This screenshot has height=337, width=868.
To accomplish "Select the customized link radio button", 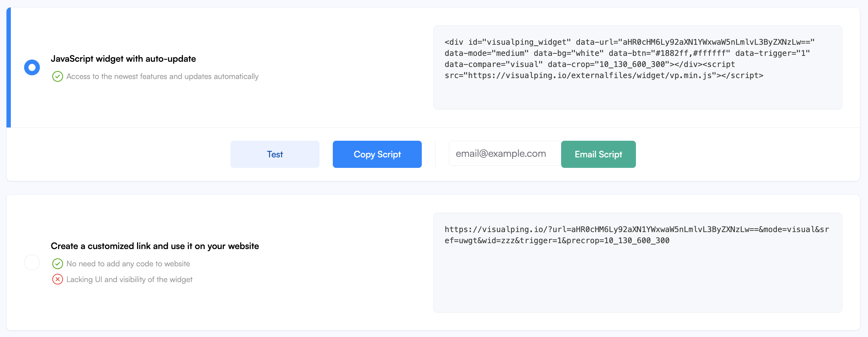I will coord(32,262).
